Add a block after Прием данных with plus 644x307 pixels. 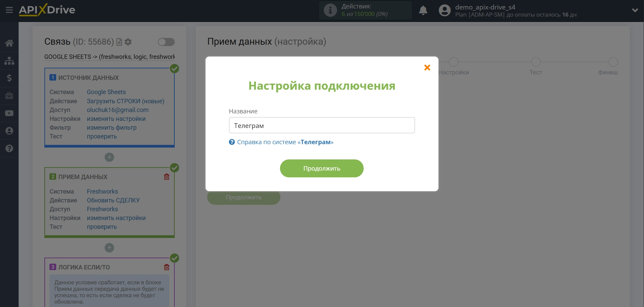coord(109,248)
